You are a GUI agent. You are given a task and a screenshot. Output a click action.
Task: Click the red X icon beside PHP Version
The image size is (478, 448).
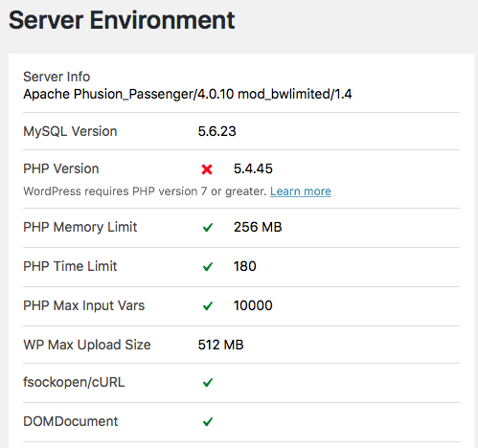[207, 169]
